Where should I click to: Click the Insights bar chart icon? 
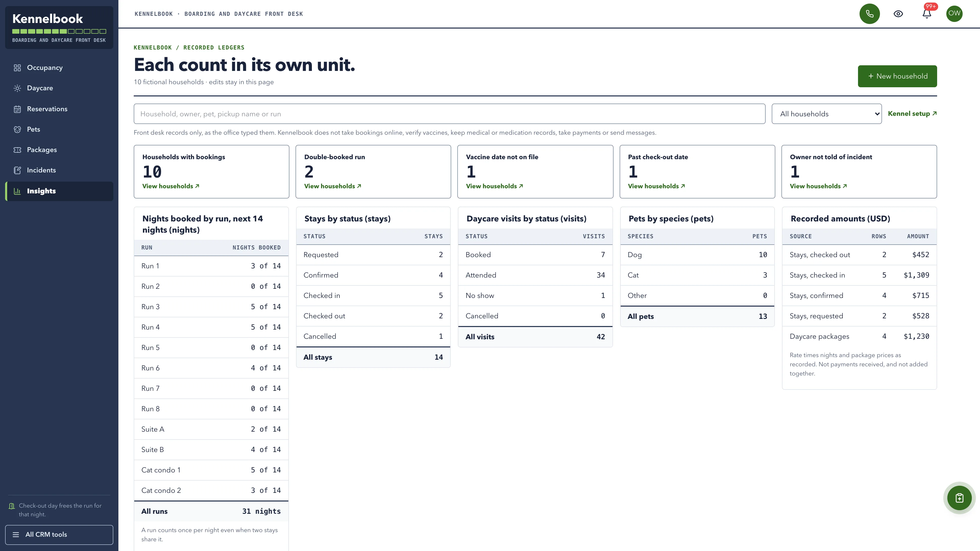[17, 191]
